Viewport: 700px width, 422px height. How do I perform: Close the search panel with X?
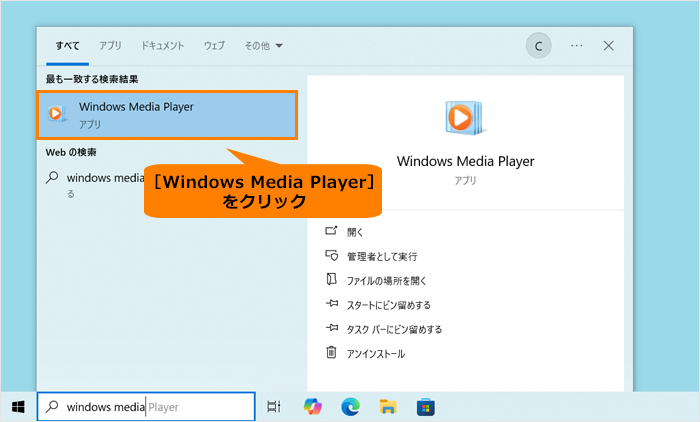pyautogui.click(x=608, y=46)
